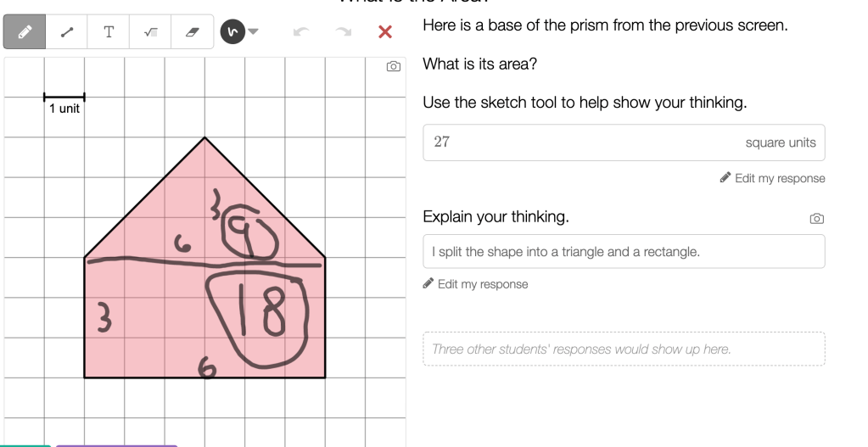
Task: Select the math equation tool
Action: click(x=150, y=32)
